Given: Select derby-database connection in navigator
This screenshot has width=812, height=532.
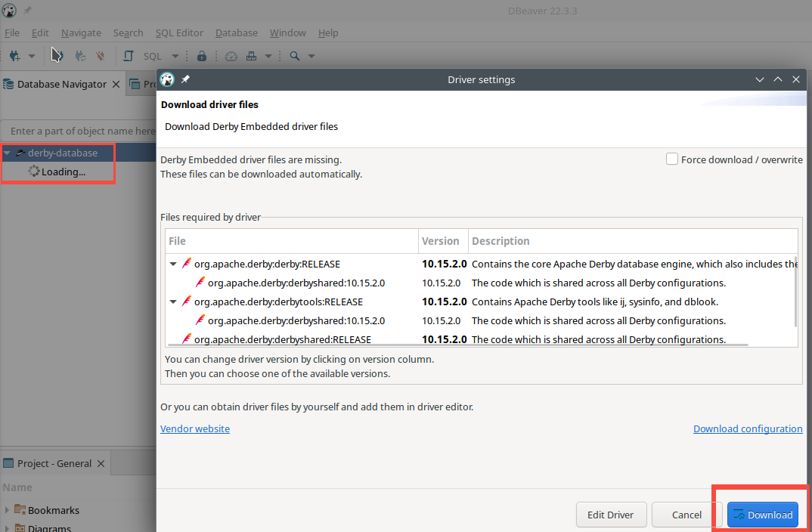Looking at the screenshot, I should coord(62,153).
